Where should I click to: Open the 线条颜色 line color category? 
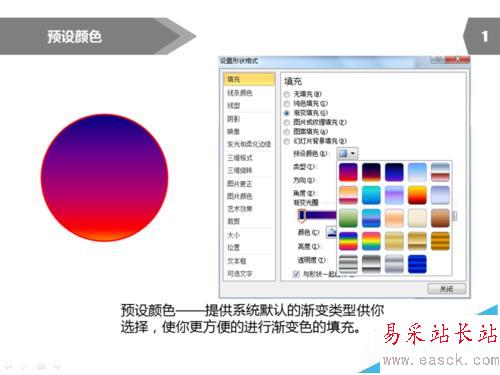(249, 93)
